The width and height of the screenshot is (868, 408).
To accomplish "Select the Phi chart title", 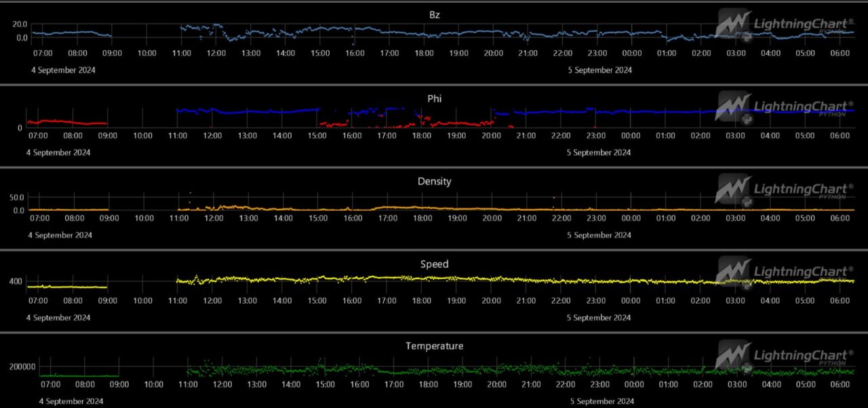I will click(434, 98).
